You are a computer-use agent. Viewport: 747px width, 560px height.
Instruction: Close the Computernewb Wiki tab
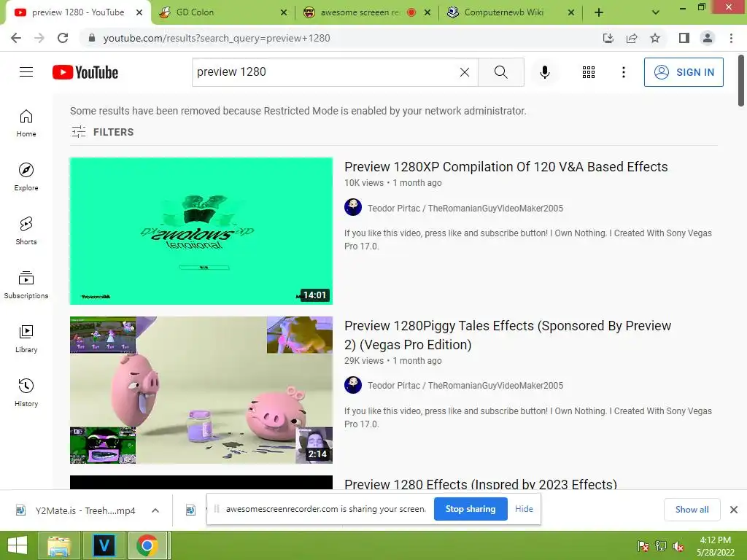pyautogui.click(x=571, y=12)
